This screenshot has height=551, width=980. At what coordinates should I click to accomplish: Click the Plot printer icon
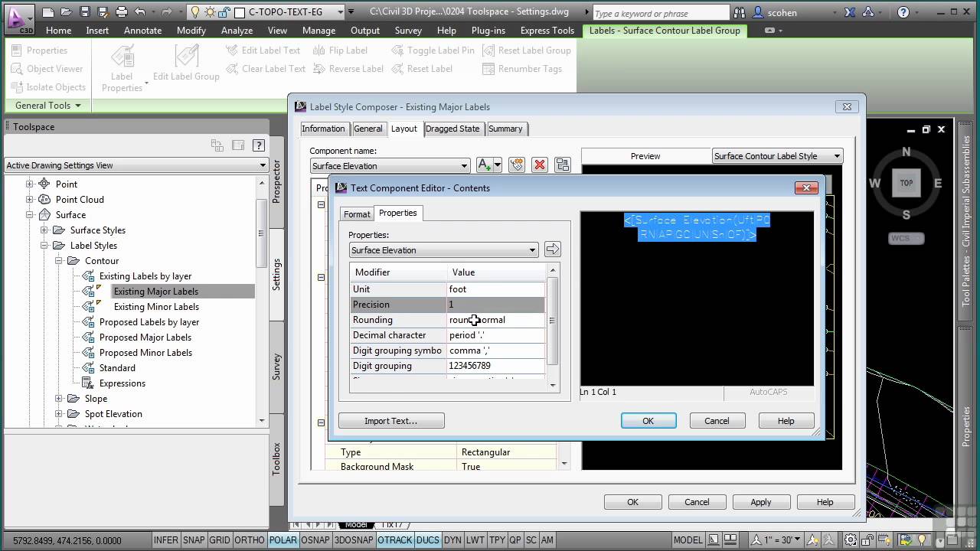click(121, 12)
